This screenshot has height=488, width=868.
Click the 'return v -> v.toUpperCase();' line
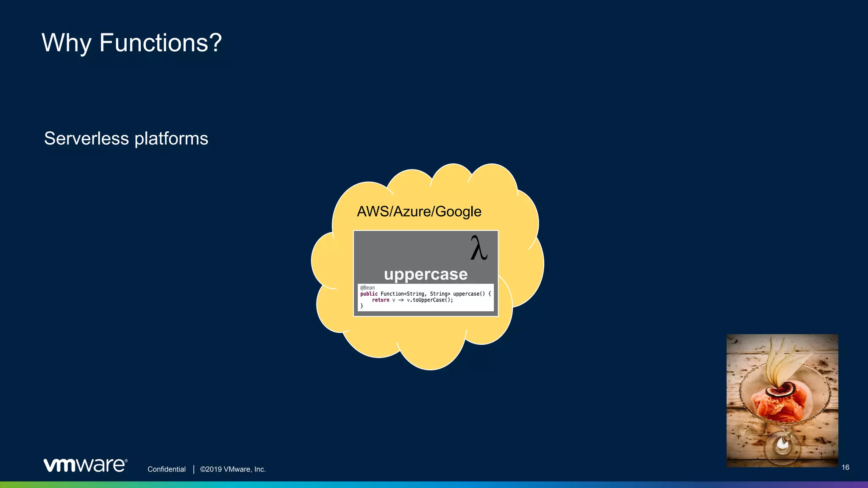[412, 300]
